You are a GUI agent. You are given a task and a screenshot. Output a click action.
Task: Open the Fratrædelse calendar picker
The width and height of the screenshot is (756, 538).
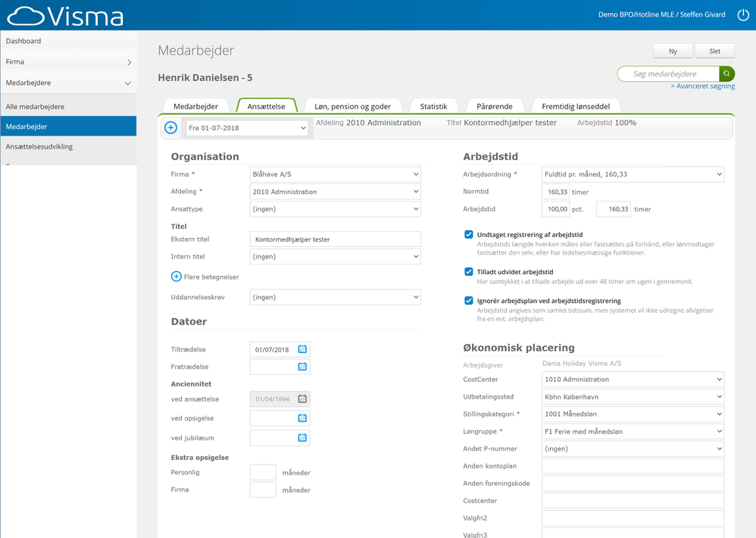302,367
